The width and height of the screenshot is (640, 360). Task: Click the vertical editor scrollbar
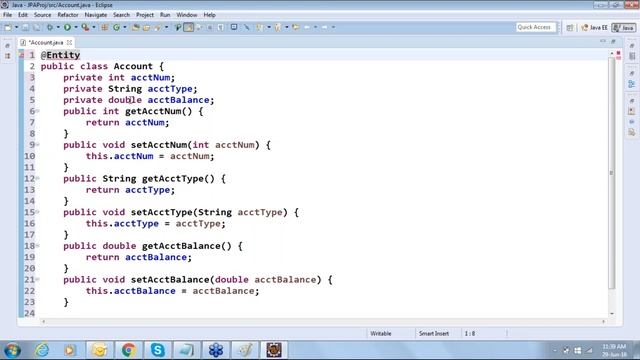coord(611,173)
